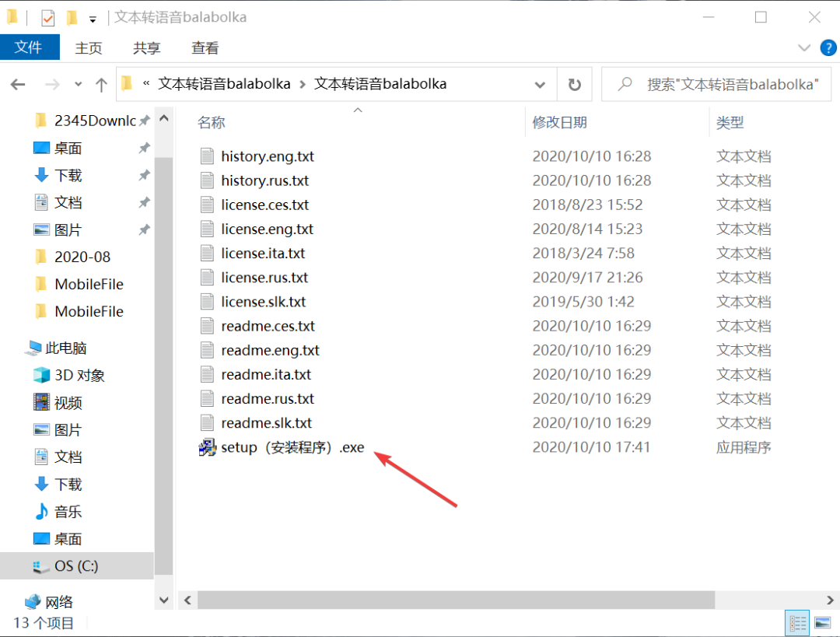Click horizontal scrollbar right arrow
This screenshot has height=637, width=840.
pos(830,600)
